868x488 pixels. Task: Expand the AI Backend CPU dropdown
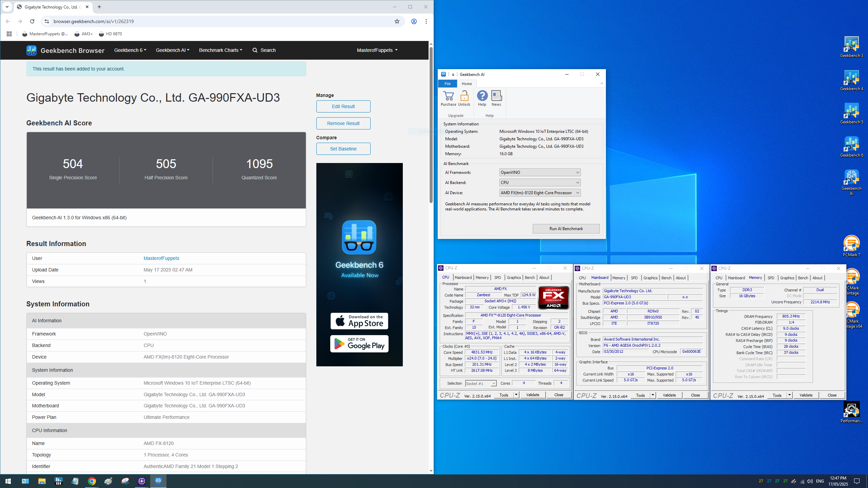tap(540, 183)
